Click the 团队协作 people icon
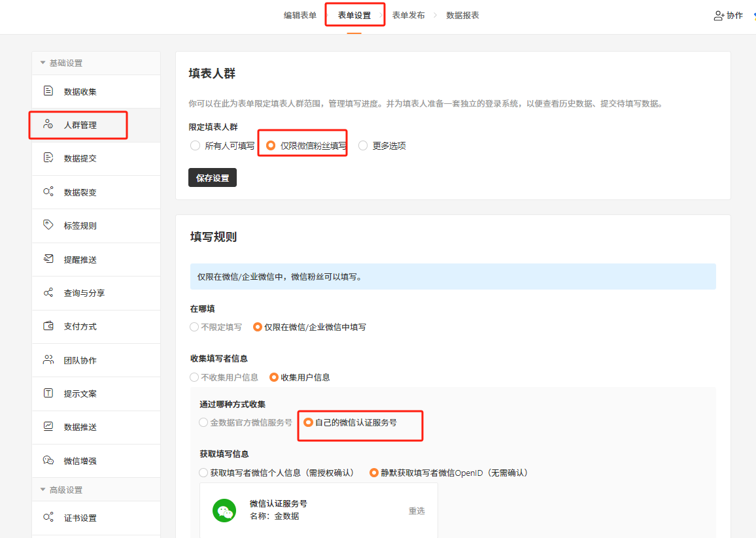The image size is (756, 538). [x=48, y=360]
